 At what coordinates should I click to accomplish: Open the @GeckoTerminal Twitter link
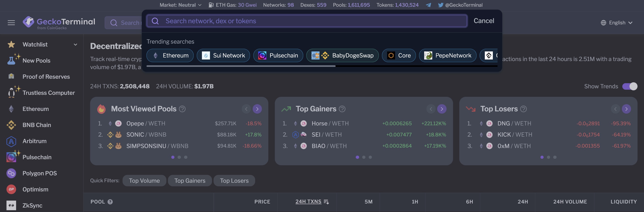[x=460, y=5]
